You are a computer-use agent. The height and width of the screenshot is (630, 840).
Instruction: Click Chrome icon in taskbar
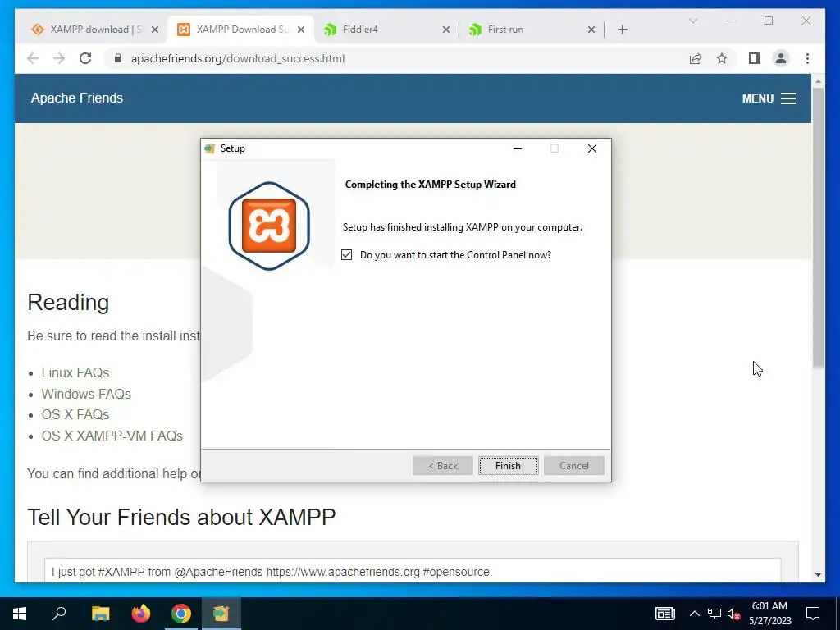coord(181,614)
